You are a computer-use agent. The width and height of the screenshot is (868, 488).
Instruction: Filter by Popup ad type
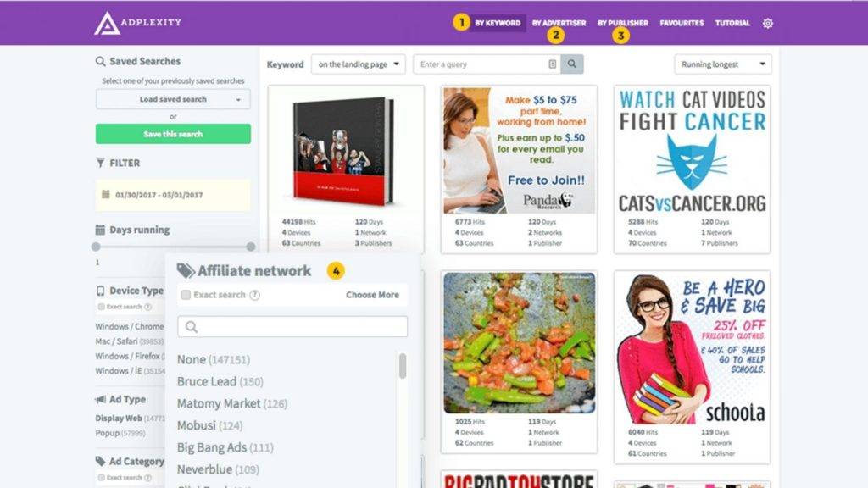120,433
